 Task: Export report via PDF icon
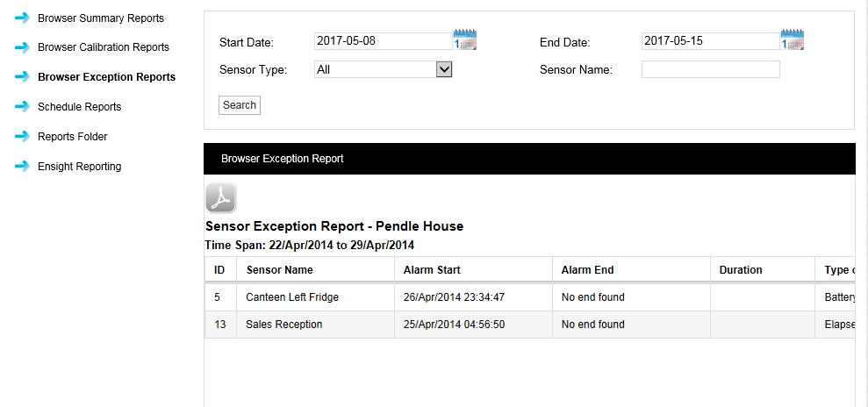point(220,198)
